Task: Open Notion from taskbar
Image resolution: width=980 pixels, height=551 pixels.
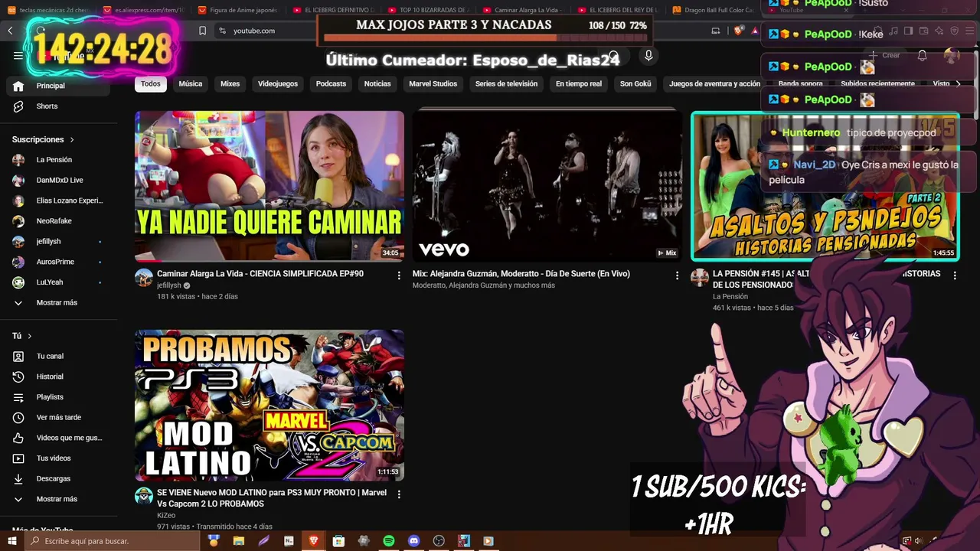Action: (x=289, y=541)
